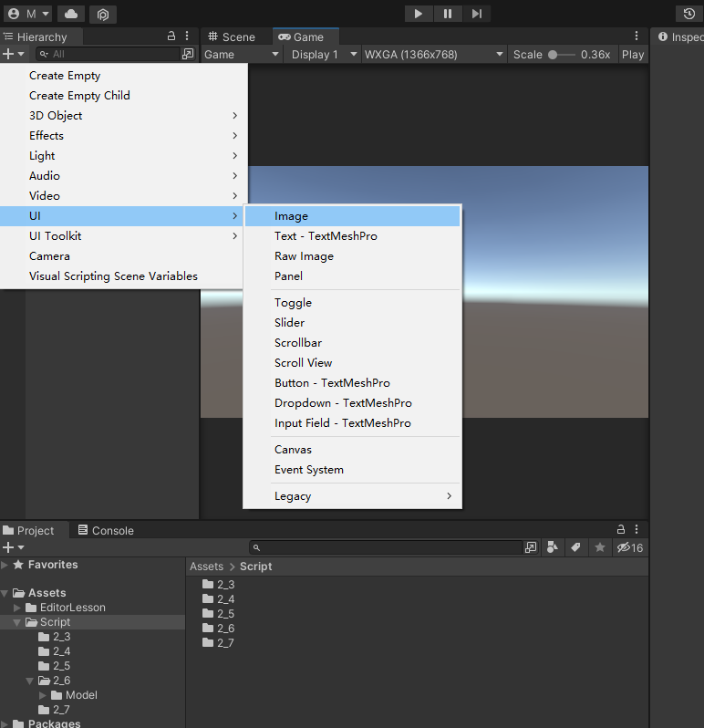The width and height of the screenshot is (704, 728).
Task: Create a UI Image
Action: 352,216
